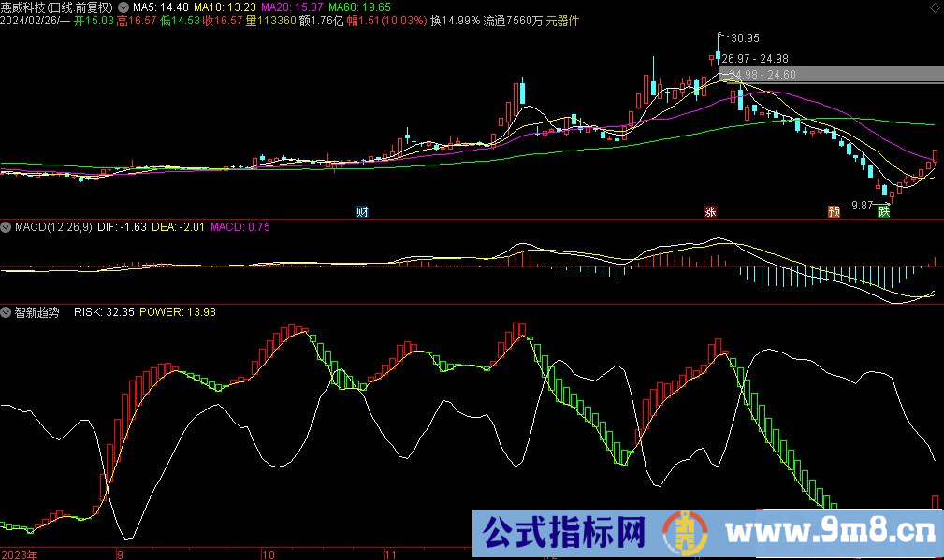This screenshot has height=560, width=944.
Task: Click the 智新趋势 indicator name
Action: [36, 312]
